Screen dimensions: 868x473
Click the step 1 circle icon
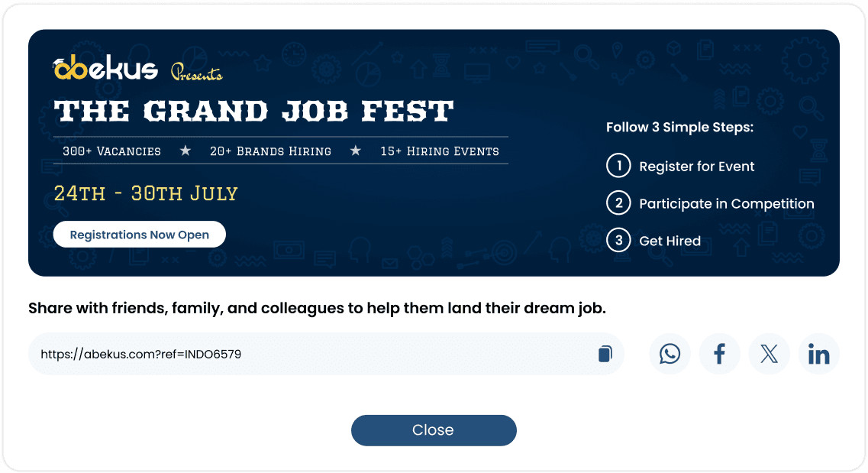(x=618, y=166)
